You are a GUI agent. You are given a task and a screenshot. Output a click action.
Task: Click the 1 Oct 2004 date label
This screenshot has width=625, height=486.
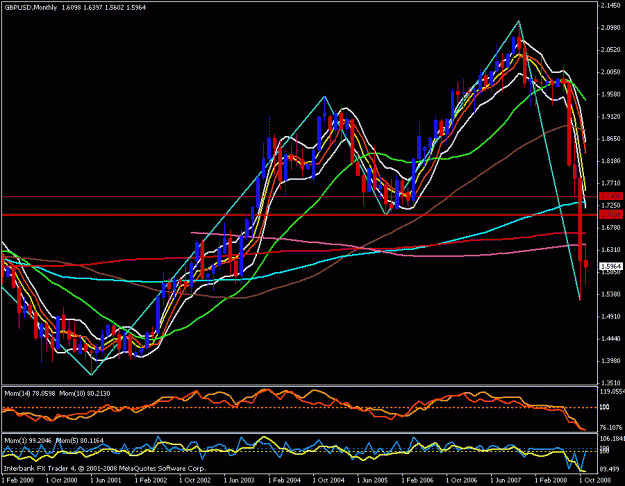click(328, 480)
